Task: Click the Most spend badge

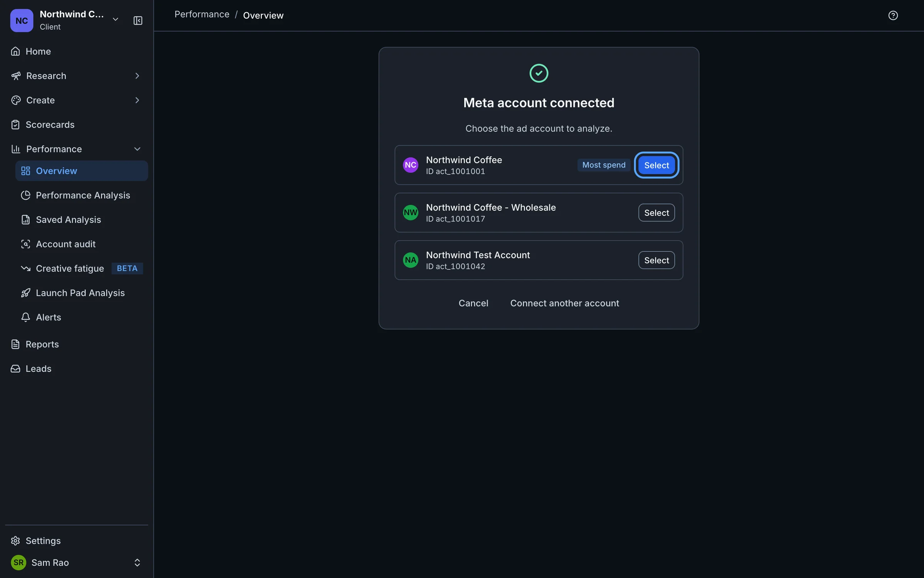Action: point(604,165)
